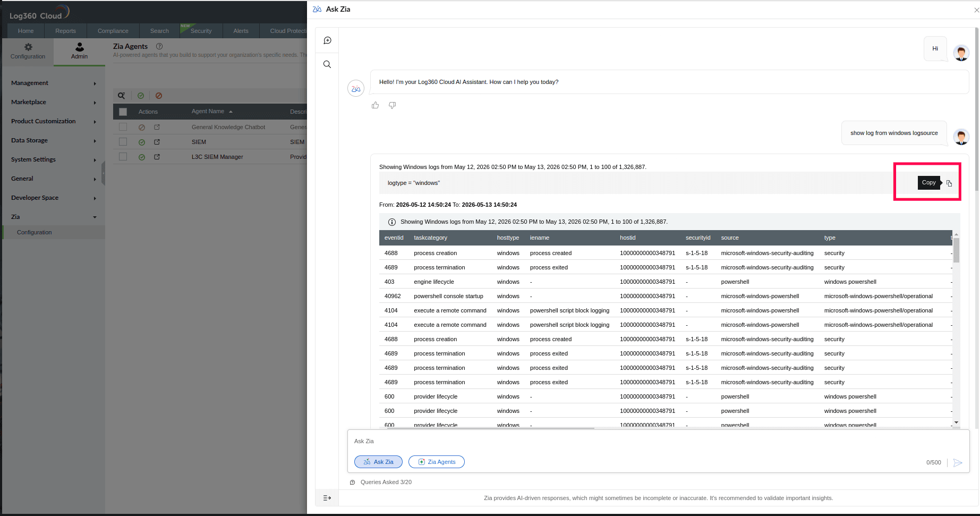Click the General Knowledge Chatbot status icon
The height and width of the screenshot is (516, 980).
click(x=142, y=128)
